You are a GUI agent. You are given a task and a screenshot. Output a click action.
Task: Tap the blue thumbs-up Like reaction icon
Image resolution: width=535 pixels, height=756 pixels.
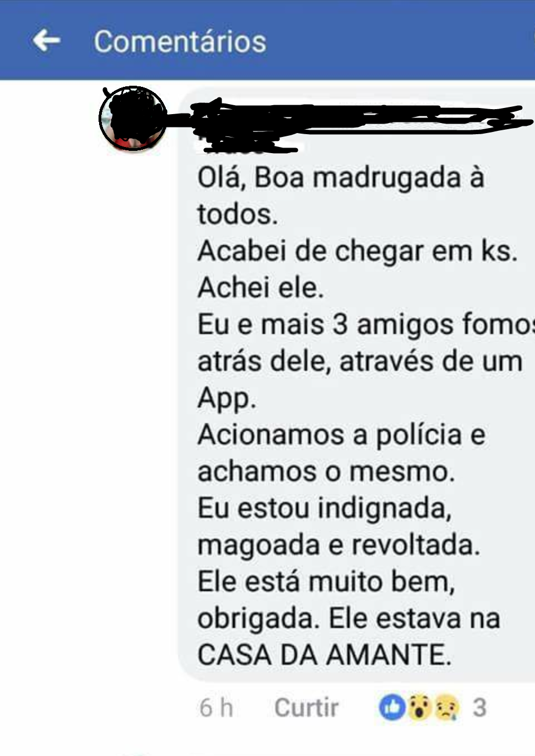pos(392,708)
